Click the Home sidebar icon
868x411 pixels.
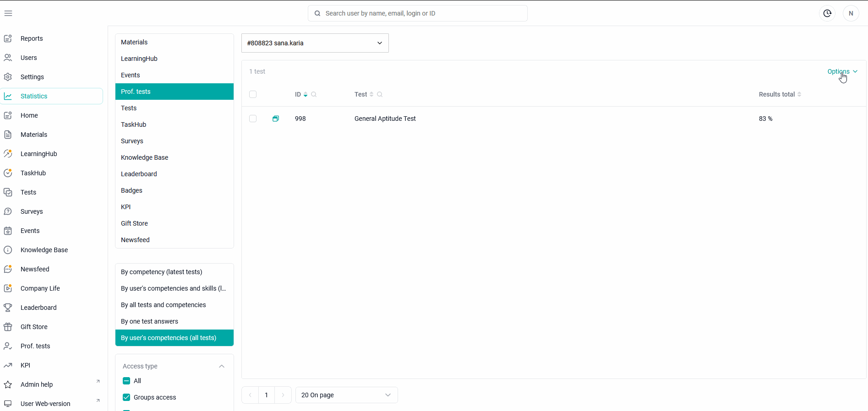tap(8, 115)
